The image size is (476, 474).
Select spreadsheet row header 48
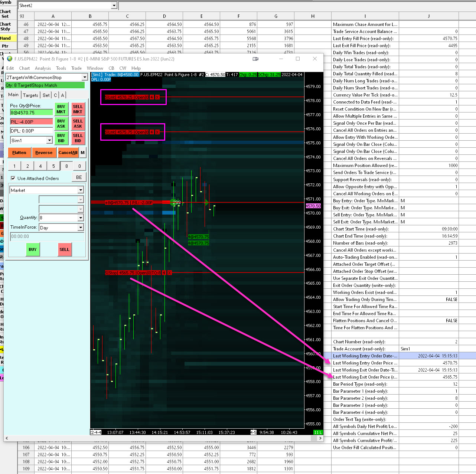26,38
